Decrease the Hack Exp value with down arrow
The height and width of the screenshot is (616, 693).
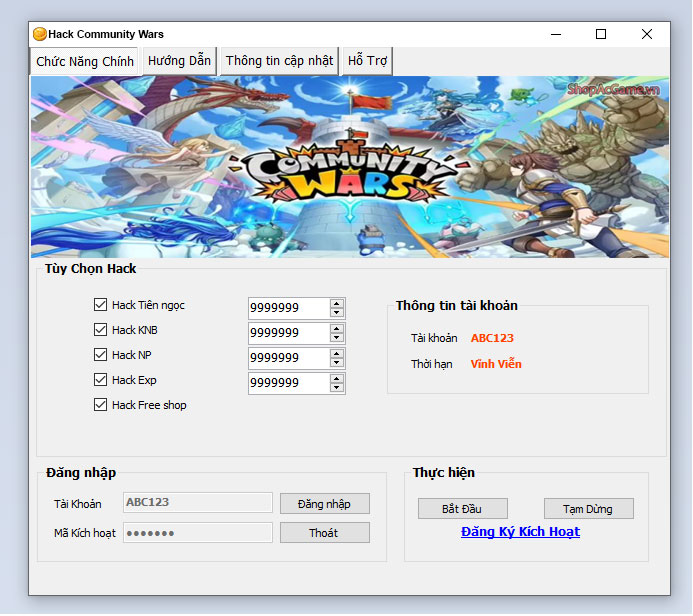[x=337, y=388]
